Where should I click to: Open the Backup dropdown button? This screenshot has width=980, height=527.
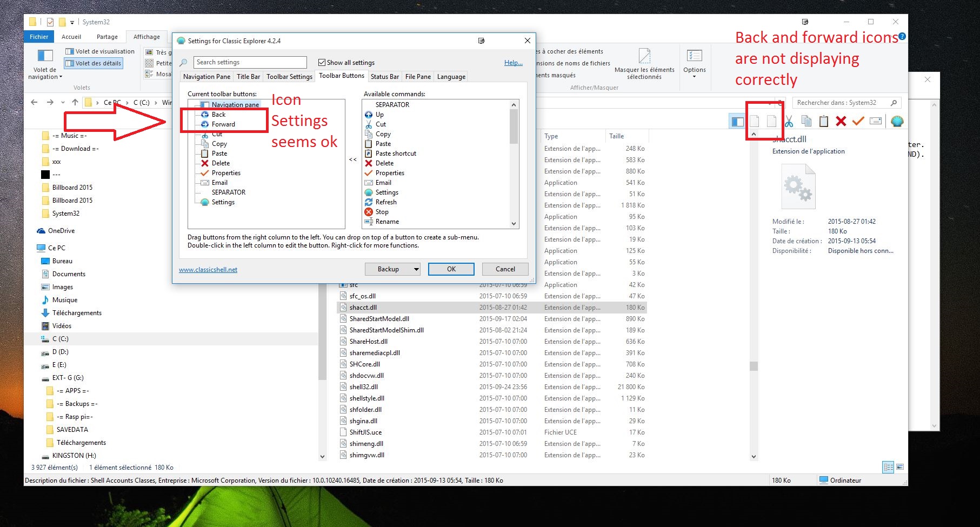coord(416,269)
